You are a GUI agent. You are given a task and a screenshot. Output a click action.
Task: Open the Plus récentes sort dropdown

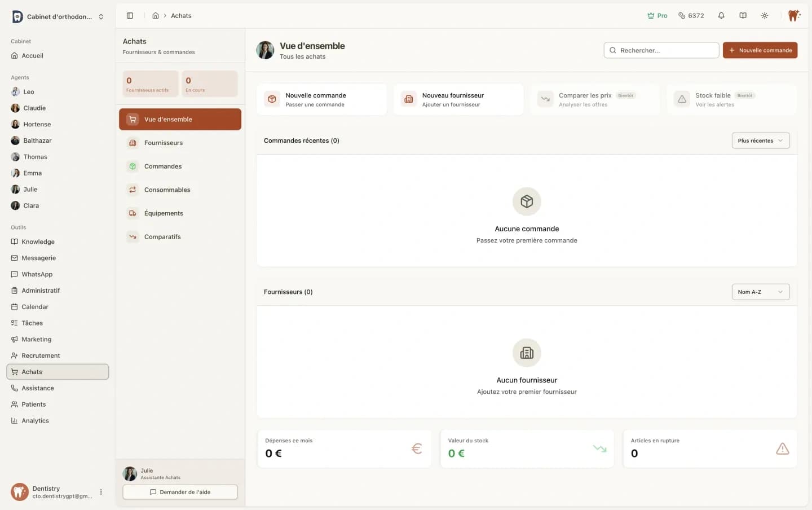[x=760, y=140]
